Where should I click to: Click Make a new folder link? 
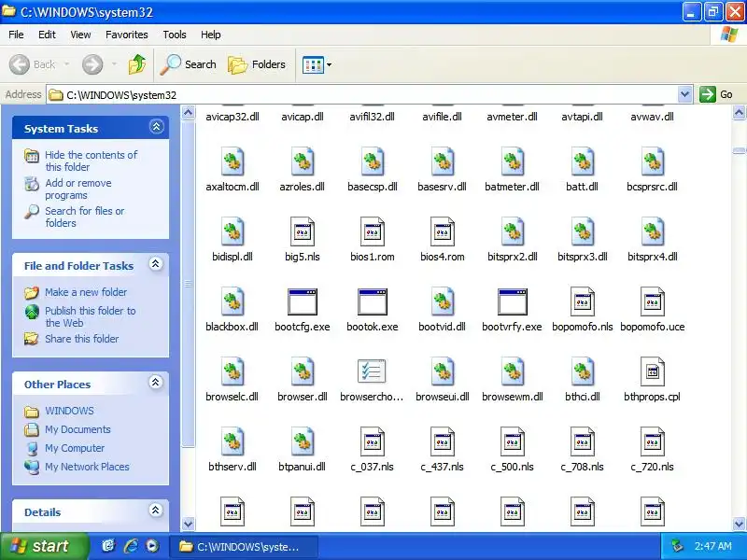pyautogui.click(x=86, y=292)
